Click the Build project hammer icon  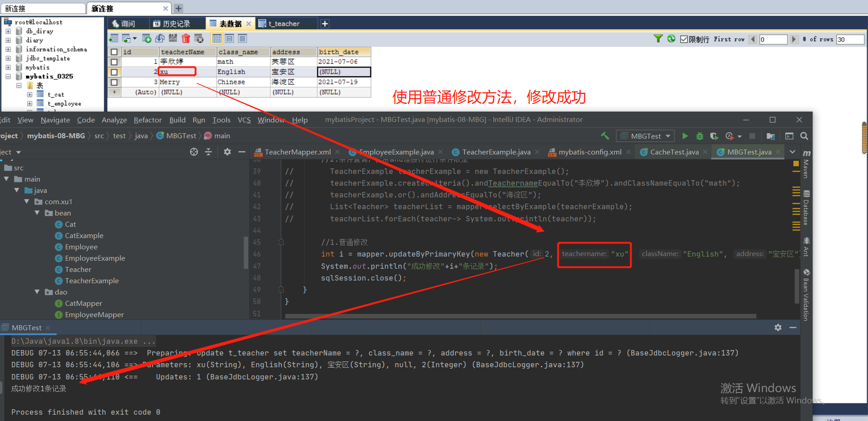605,136
